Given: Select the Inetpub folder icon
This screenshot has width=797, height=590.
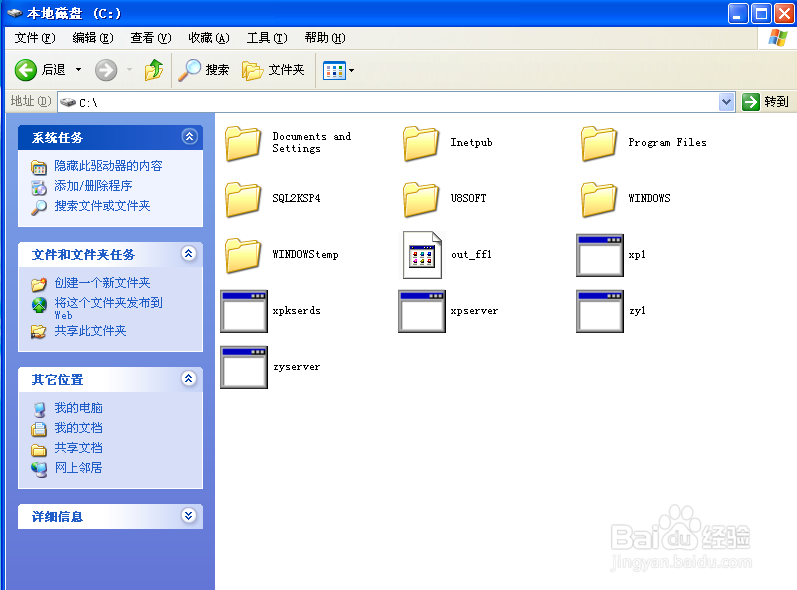Looking at the screenshot, I should coord(421,143).
